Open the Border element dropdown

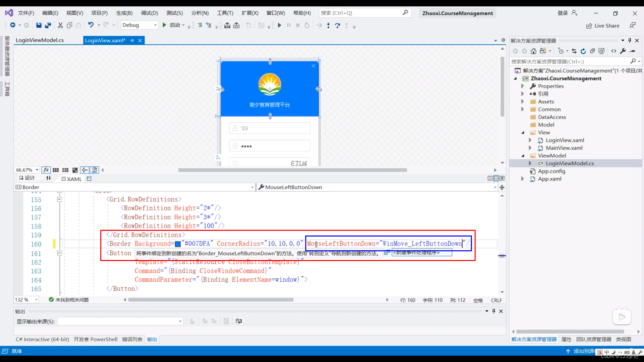pos(135,187)
